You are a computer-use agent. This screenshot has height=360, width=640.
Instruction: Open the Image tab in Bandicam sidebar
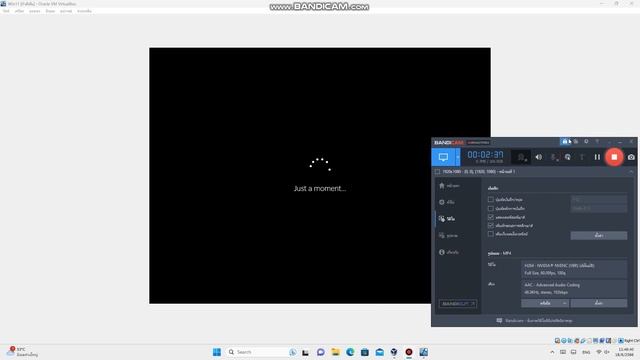(448, 236)
